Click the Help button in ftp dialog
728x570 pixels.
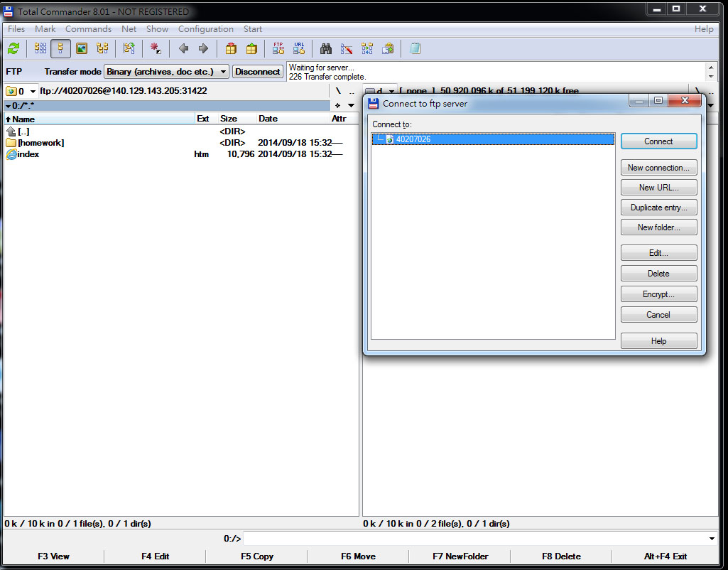point(659,341)
